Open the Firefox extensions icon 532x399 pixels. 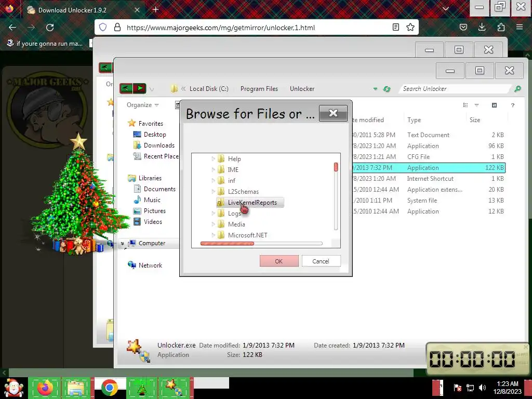(x=501, y=28)
